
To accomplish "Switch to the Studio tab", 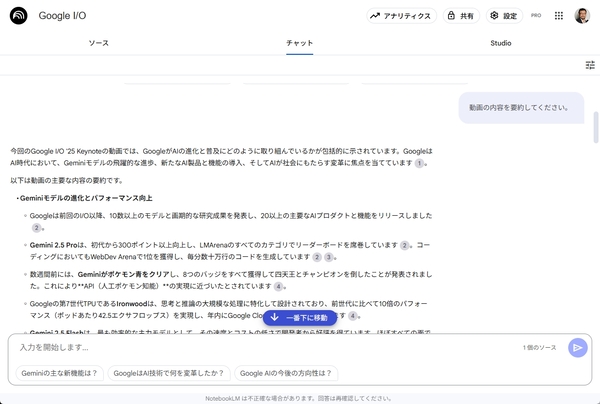I will (x=501, y=43).
